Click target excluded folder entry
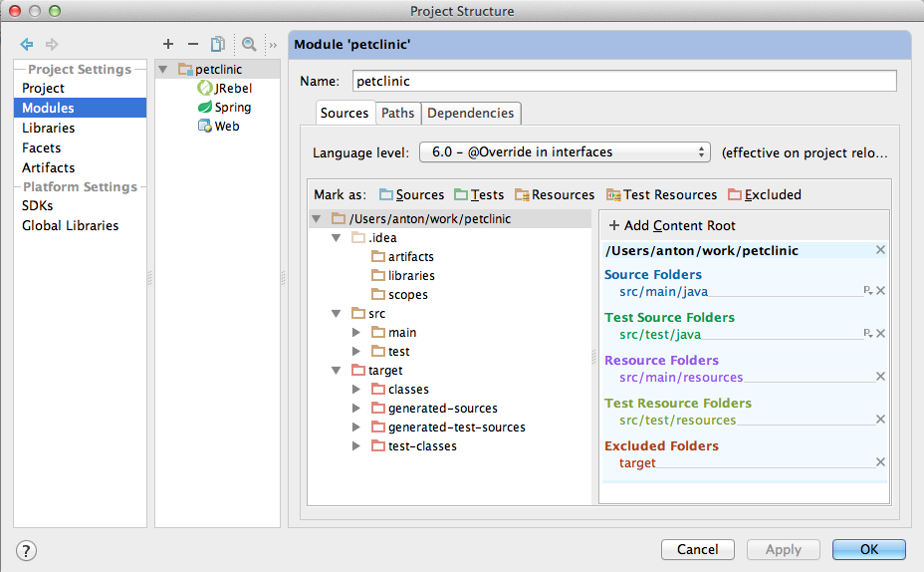This screenshot has height=572, width=924. (637, 463)
